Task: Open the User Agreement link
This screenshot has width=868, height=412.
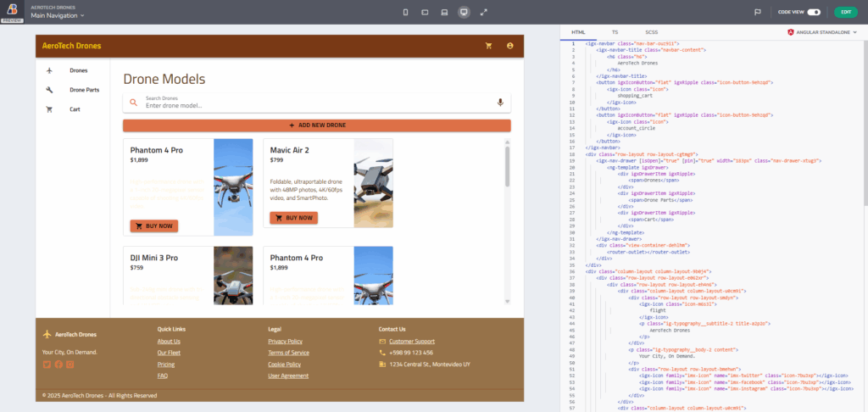Action: (x=288, y=376)
